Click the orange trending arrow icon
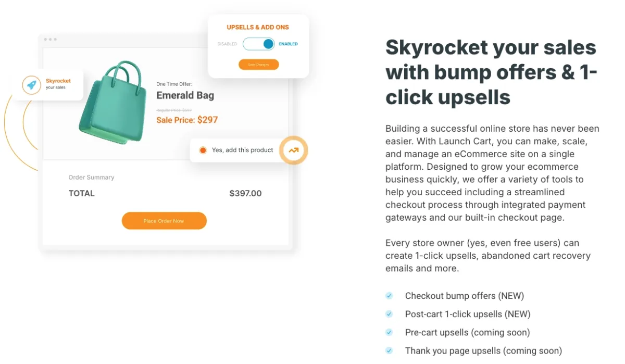The height and width of the screenshot is (364, 625). (294, 150)
